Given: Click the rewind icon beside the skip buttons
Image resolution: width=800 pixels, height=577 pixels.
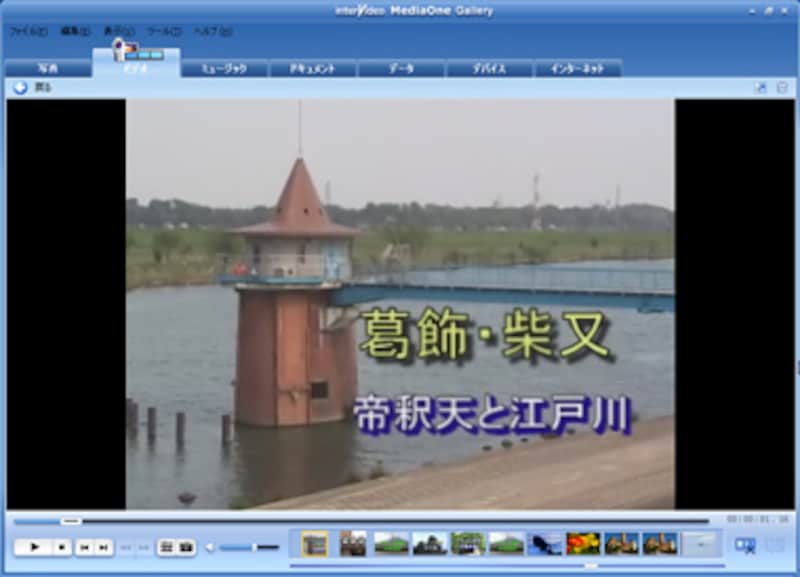Looking at the screenshot, I should point(126,547).
